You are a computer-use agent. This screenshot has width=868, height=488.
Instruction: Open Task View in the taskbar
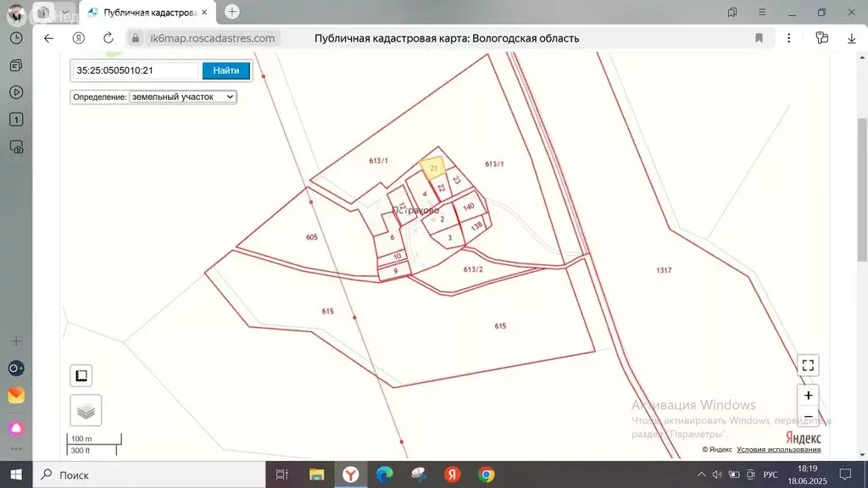tap(281, 474)
